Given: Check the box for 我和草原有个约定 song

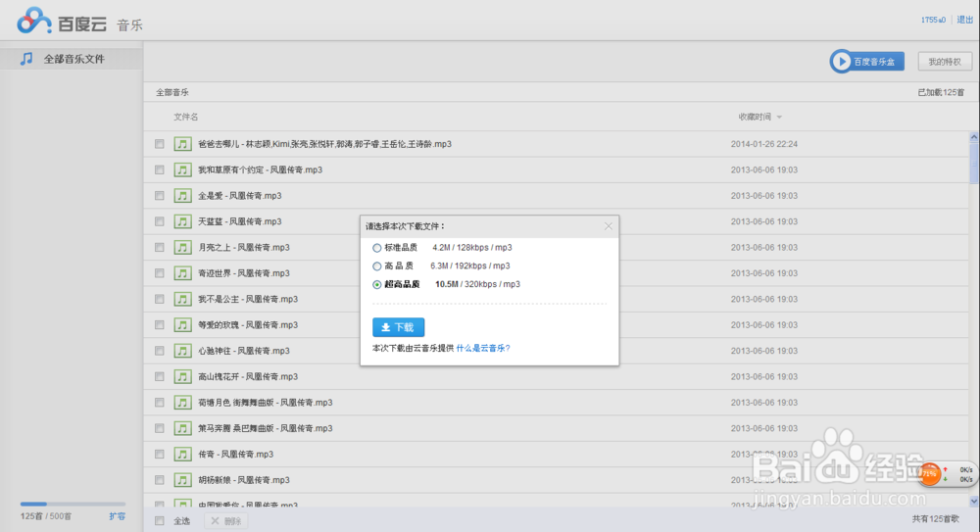Looking at the screenshot, I should click(x=160, y=170).
